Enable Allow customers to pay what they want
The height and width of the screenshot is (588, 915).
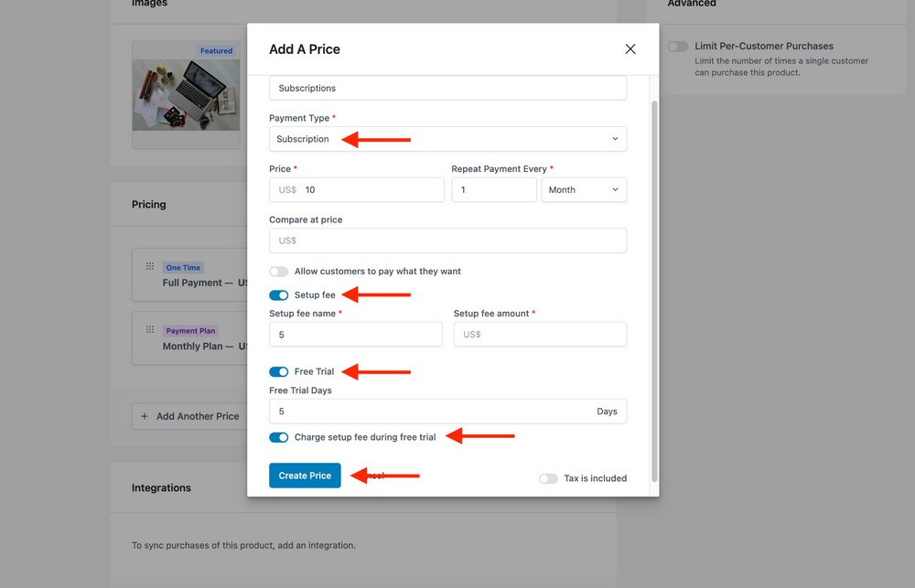[278, 271]
